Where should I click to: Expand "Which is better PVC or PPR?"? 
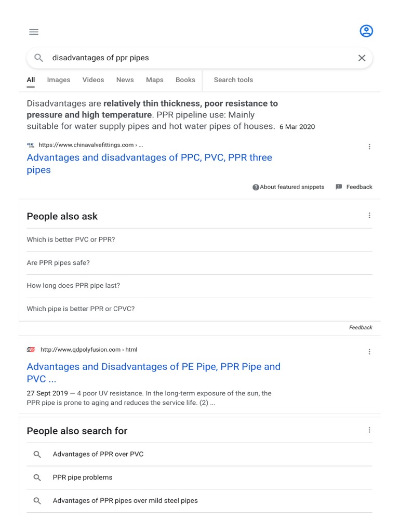coord(71,240)
